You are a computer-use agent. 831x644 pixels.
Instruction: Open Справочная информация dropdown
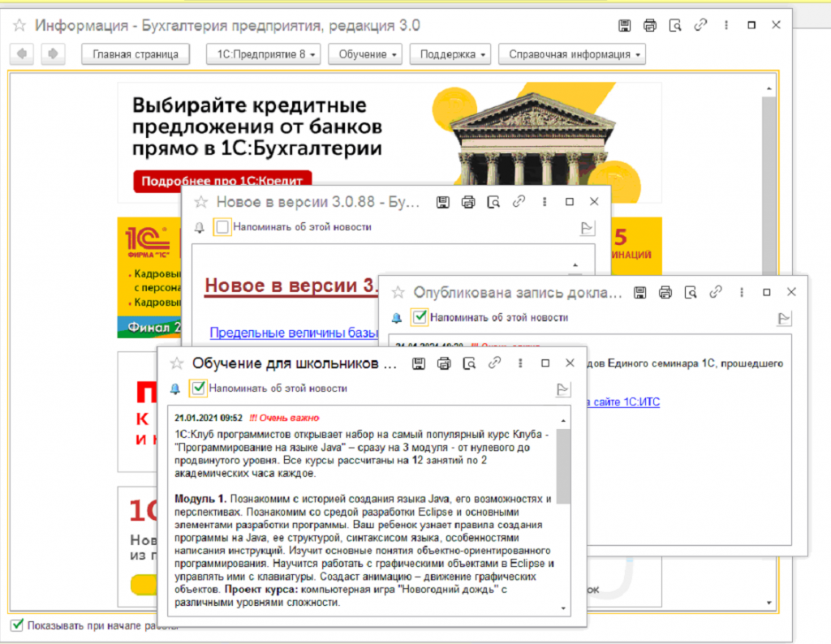pyautogui.click(x=571, y=54)
